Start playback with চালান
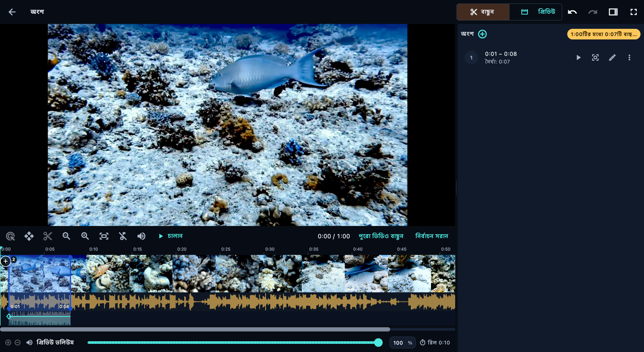The width and height of the screenshot is (644, 352). click(170, 236)
